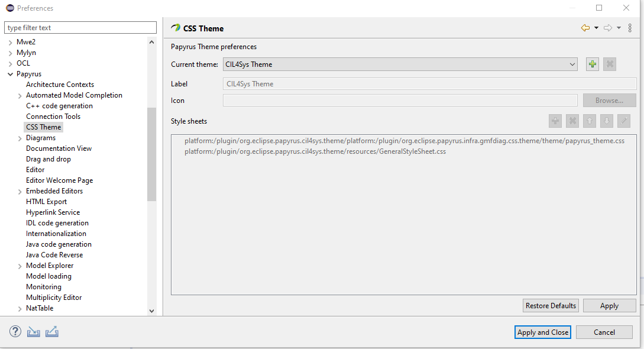Click the Restore Defaults button
The height and width of the screenshot is (349, 644).
551,305
